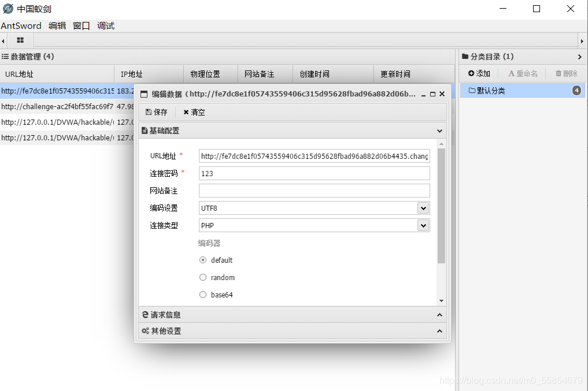
Task: Select the 默认分类 category row
Action: [522, 91]
